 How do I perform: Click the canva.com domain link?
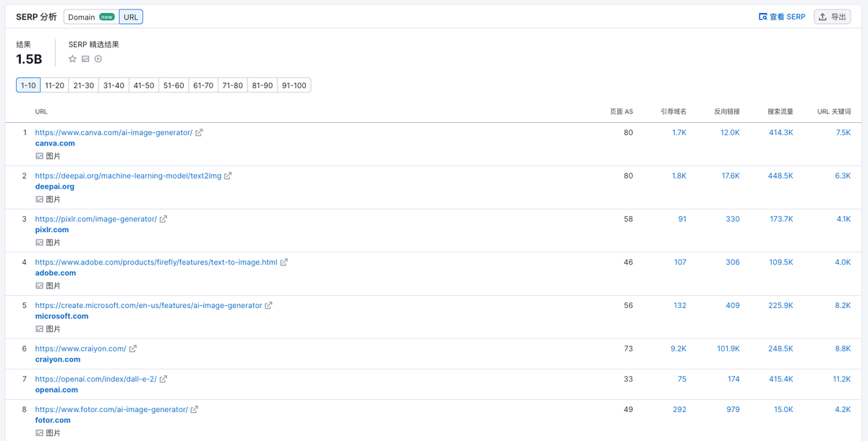(55, 143)
